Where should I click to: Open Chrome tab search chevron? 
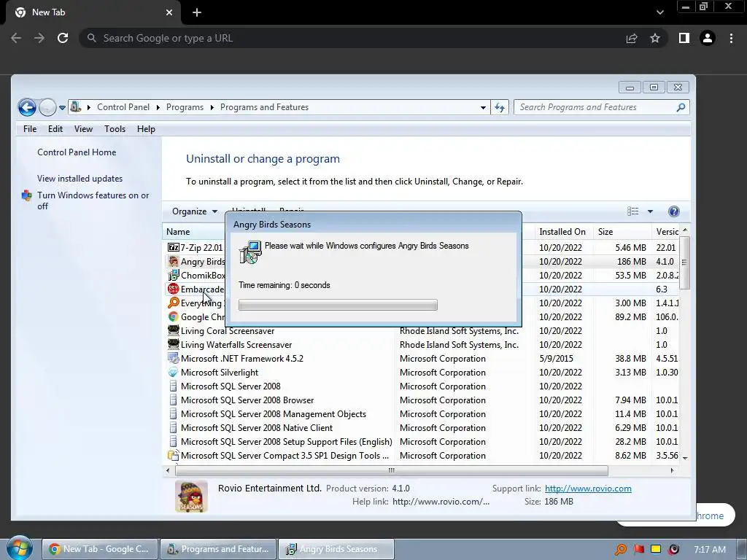[659, 12]
